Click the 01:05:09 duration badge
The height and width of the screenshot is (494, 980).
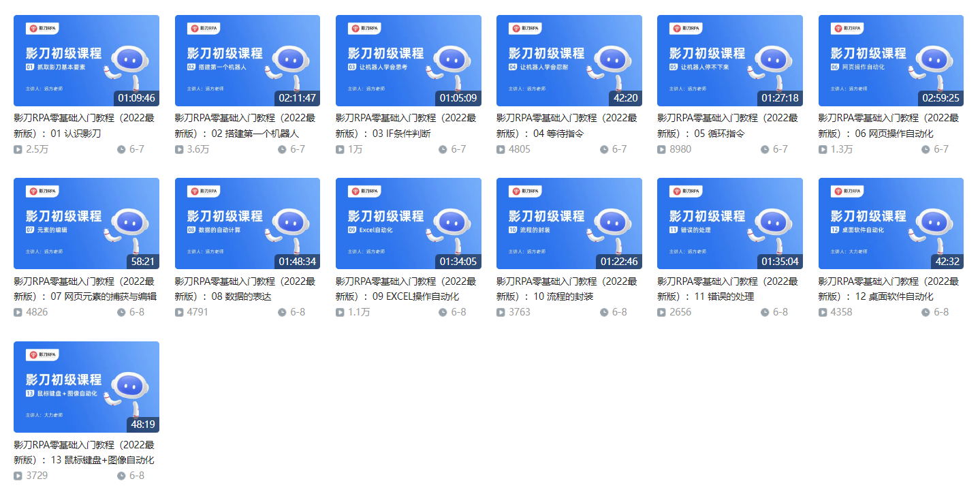click(x=458, y=98)
